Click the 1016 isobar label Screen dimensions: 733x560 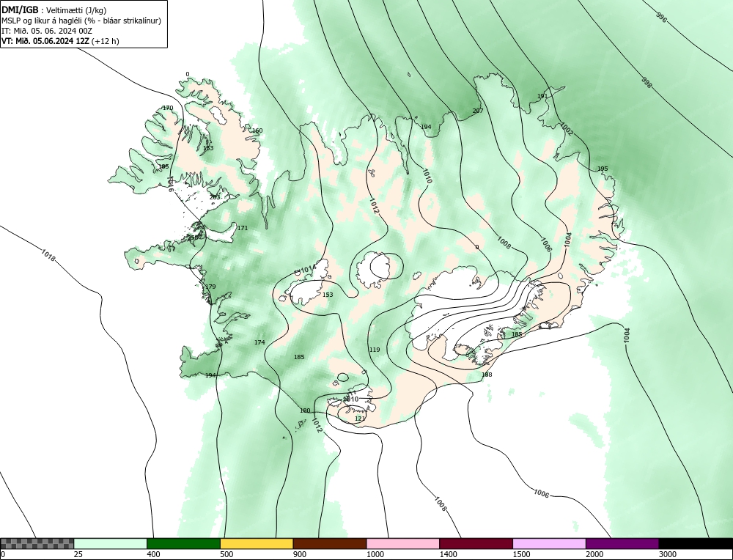pos(170,184)
